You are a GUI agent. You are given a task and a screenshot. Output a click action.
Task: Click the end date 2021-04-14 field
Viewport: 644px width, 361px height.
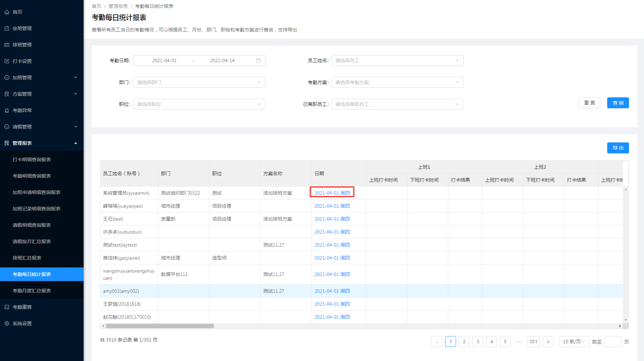pos(222,60)
